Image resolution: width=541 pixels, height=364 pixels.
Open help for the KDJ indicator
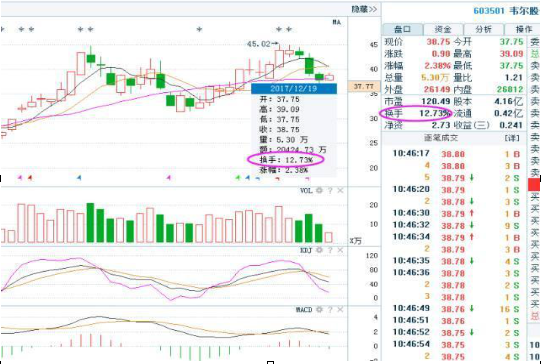coord(330,250)
